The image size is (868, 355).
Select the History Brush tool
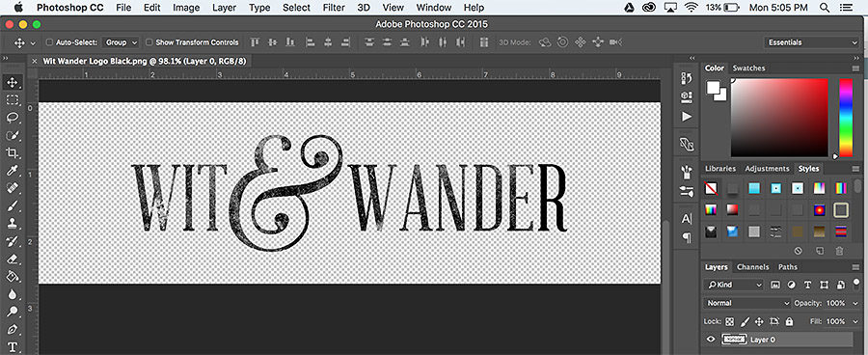[13, 241]
